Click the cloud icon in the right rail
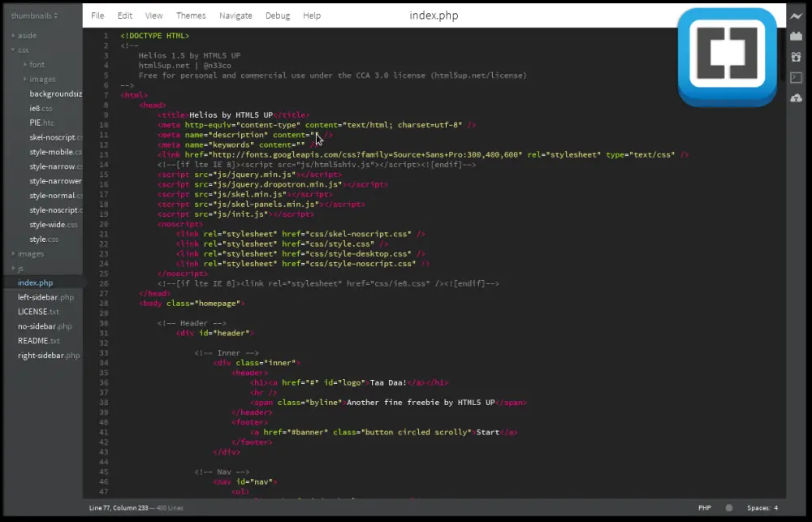The width and height of the screenshot is (812, 522). coord(796,97)
